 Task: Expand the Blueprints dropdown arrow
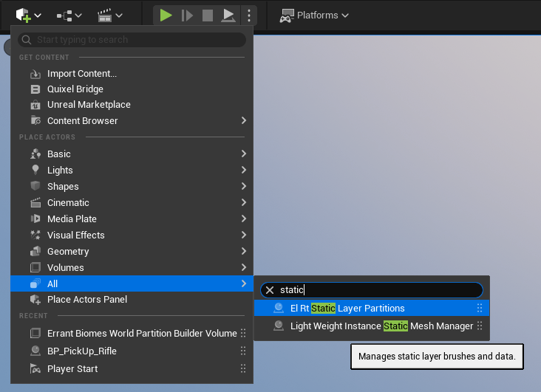tap(78, 16)
